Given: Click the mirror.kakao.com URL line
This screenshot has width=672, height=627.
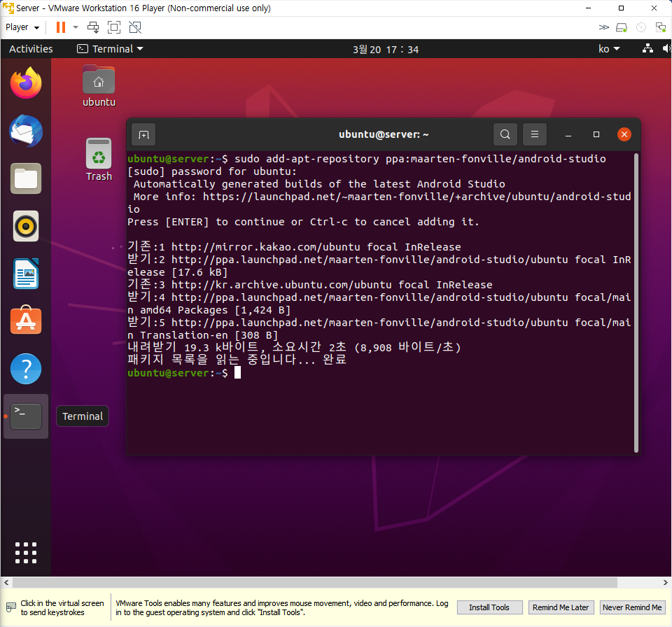Looking at the screenshot, I should pyautogui.click(x=295, y=247).
